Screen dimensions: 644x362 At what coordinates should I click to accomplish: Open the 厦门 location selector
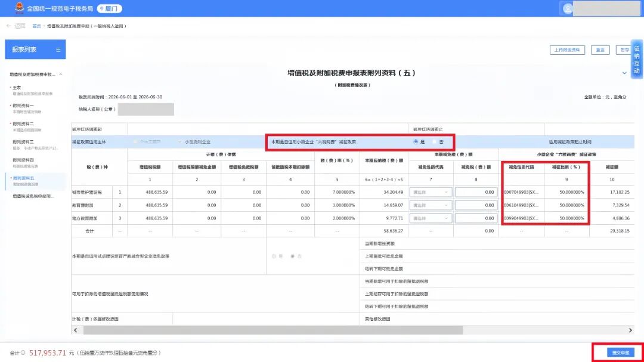(109, 8)
